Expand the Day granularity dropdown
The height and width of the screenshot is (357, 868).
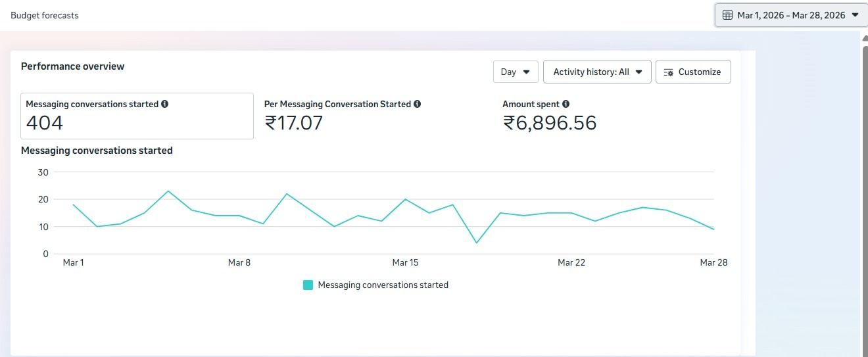pyautogui.click(x=516, y=72)
